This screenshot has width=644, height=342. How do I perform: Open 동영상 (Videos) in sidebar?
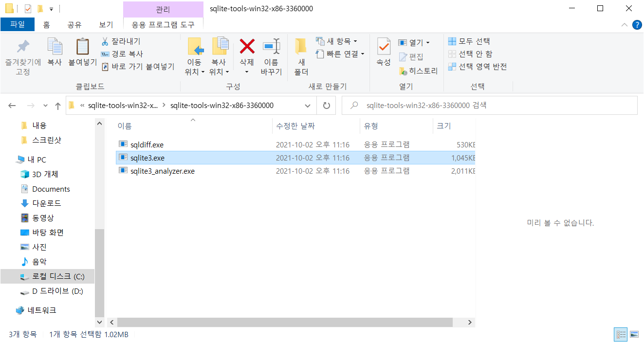pos(43,218)
